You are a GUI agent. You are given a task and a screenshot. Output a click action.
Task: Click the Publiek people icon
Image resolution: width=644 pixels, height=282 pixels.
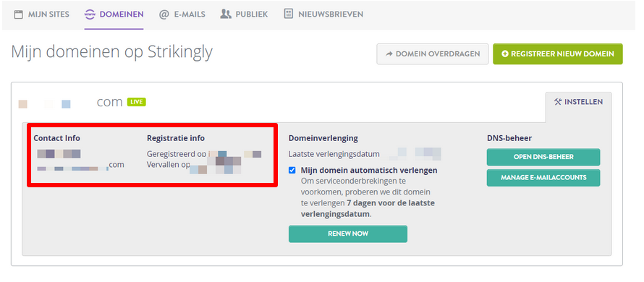[226, 14]
